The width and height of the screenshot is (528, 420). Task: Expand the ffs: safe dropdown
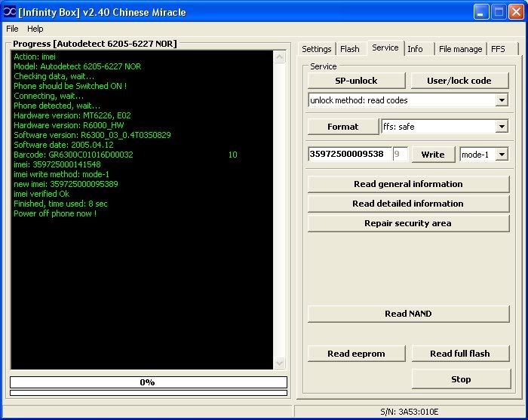tap(502, 127)
